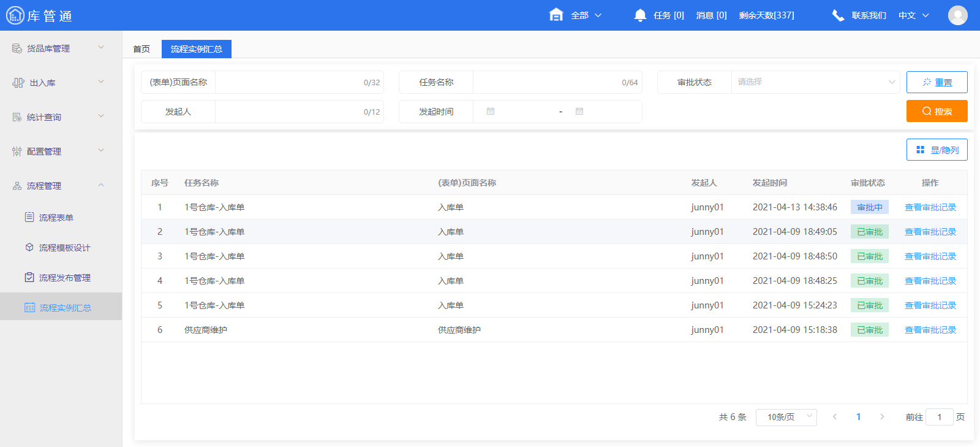Open the user avatar profile

coord(957,15)
